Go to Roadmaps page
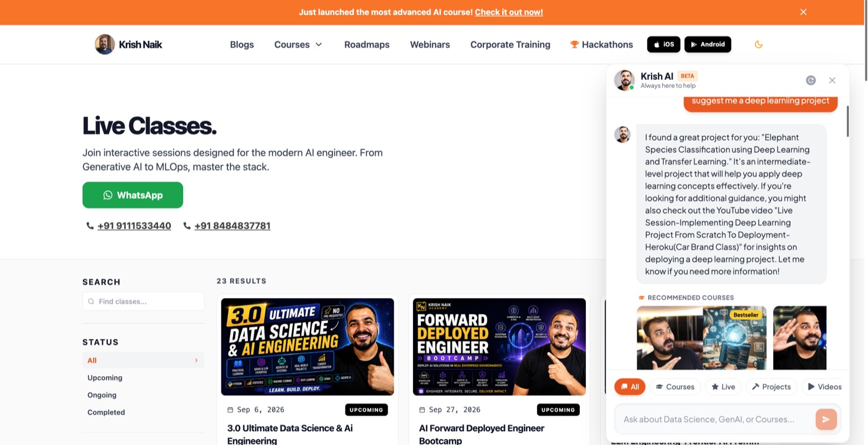 367,45
